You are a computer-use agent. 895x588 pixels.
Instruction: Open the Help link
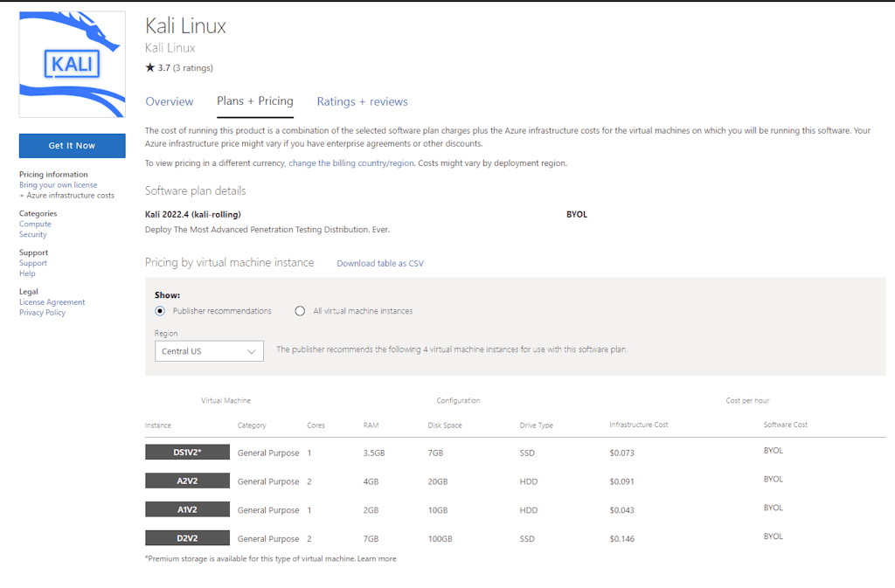pos(27,273)
